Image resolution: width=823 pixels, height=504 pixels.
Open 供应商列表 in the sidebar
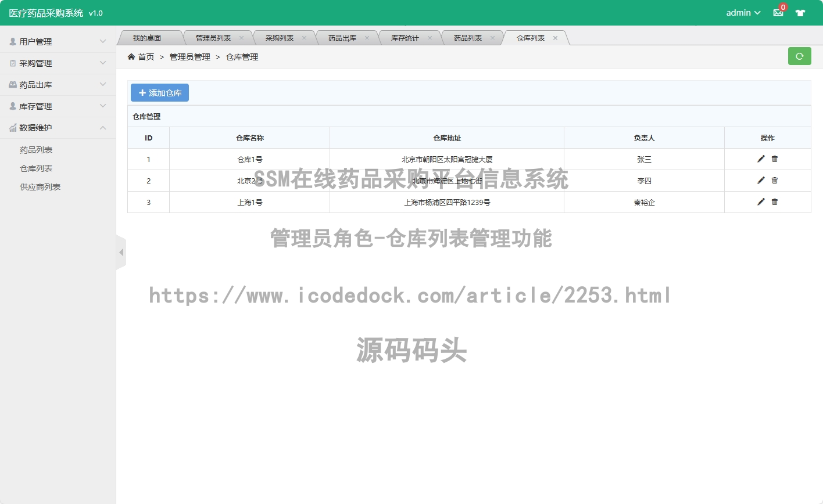[x=40, y=187]
